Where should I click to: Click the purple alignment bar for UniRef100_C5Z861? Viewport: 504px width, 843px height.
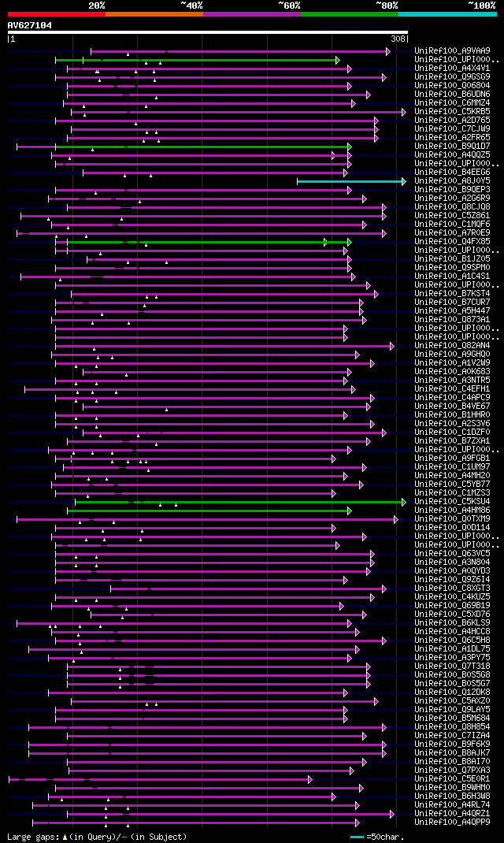click(x=203, y=216)
